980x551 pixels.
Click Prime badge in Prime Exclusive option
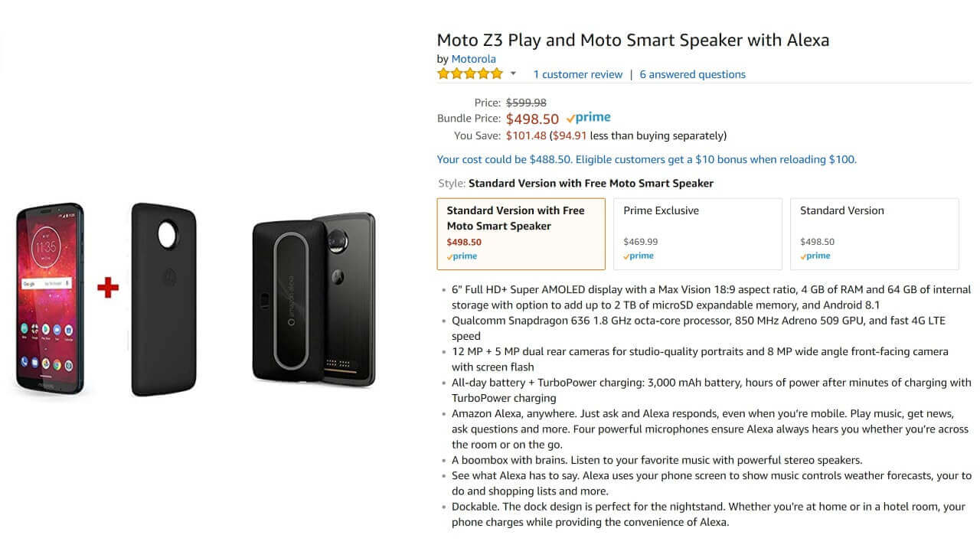click(639, 256)
